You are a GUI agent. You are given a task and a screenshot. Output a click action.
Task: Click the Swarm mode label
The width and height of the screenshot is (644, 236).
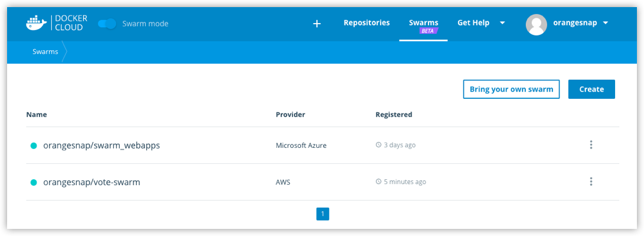[145, 24]
